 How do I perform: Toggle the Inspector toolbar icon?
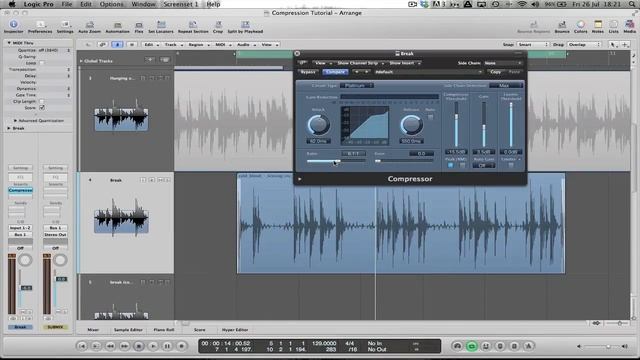(x=13, y=27)
